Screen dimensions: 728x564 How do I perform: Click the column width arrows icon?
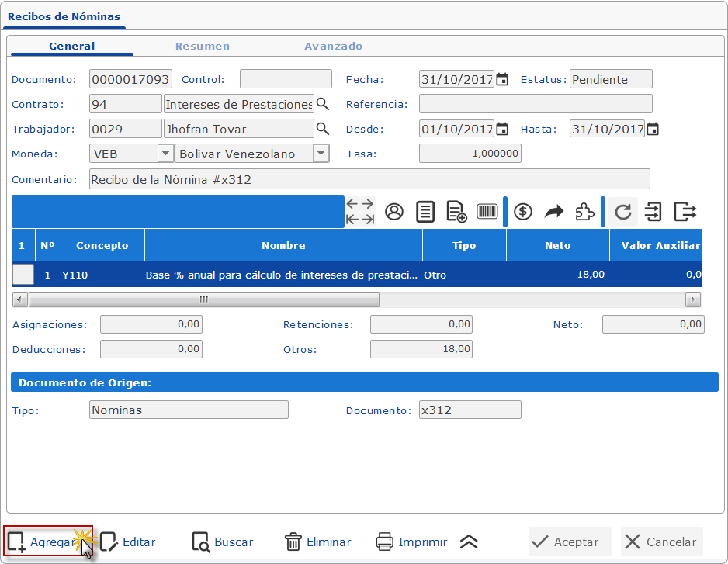tap(360, 212)
